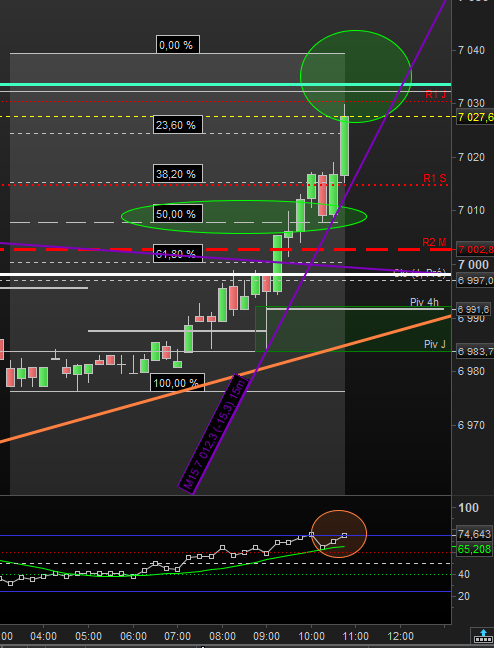
Task: Click the 74,643 indicator value tag
Action: pos(474,534)
